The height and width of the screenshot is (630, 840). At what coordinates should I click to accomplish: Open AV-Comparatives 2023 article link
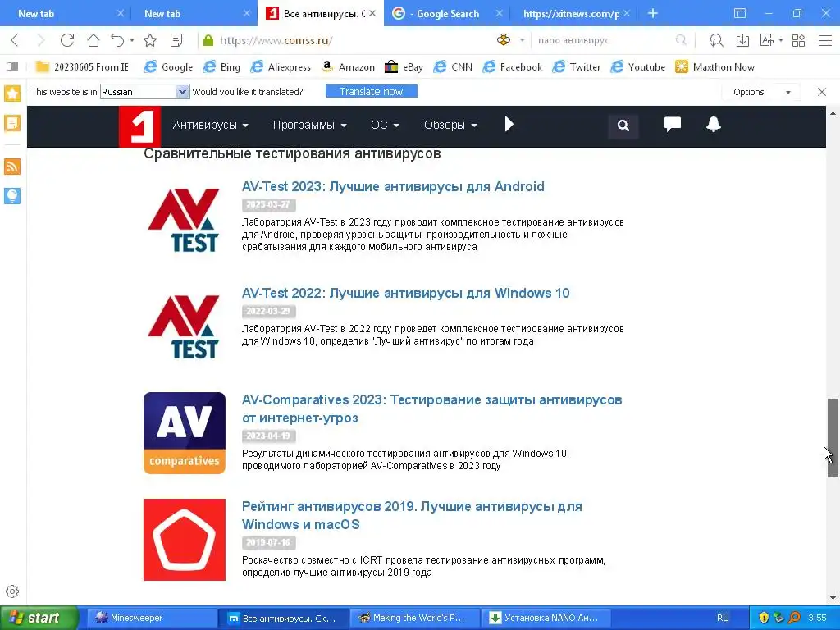pos(431,409)
